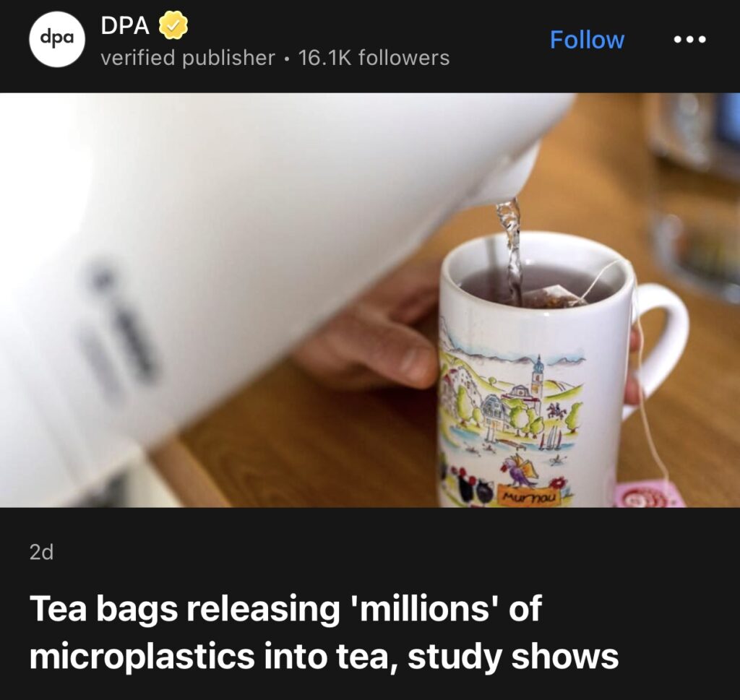Image resolution: width=740 pixels, height=700 pixels.
Task: Follow the DPA publisher
Action: (587, 40)
